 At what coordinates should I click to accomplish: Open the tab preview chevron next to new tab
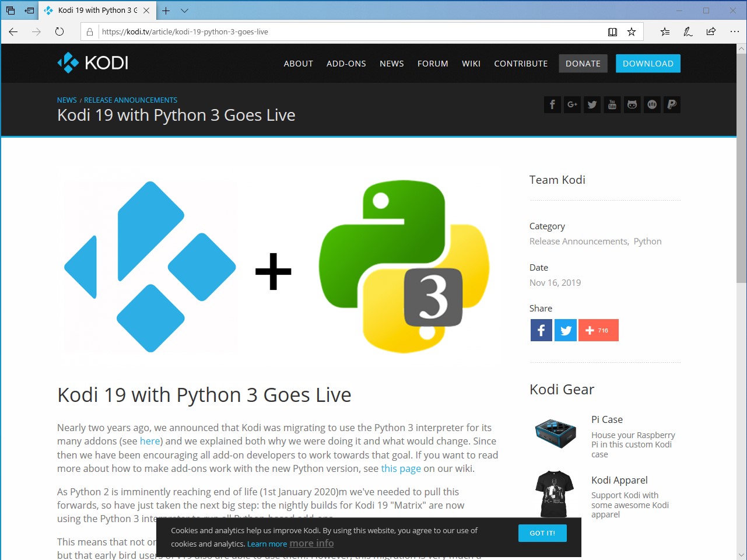(183, 10)
